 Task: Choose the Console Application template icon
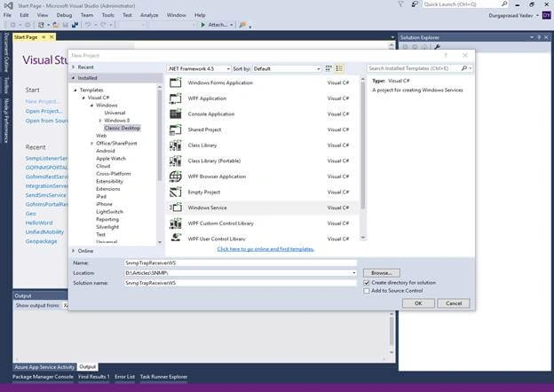click(176, 114)
